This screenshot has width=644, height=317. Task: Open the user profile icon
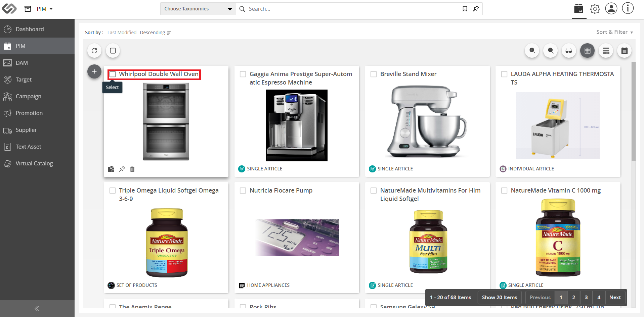point(611,8)
